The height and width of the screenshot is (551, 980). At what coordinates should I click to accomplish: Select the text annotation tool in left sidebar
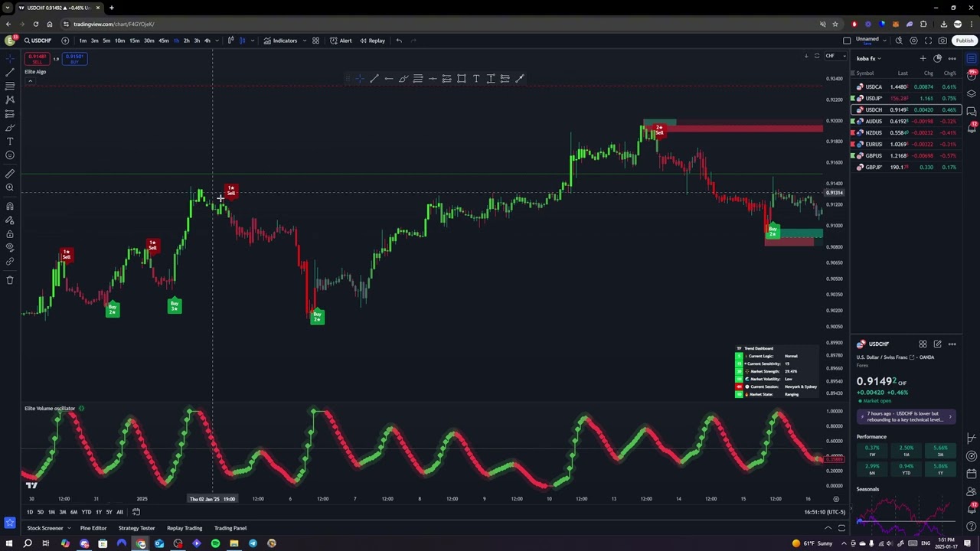coord(10,141)
